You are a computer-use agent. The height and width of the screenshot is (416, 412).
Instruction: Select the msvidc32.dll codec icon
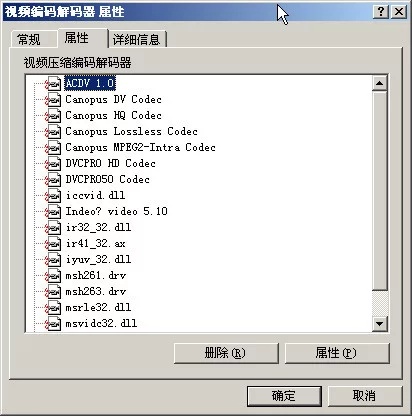[x=53, y=324]
